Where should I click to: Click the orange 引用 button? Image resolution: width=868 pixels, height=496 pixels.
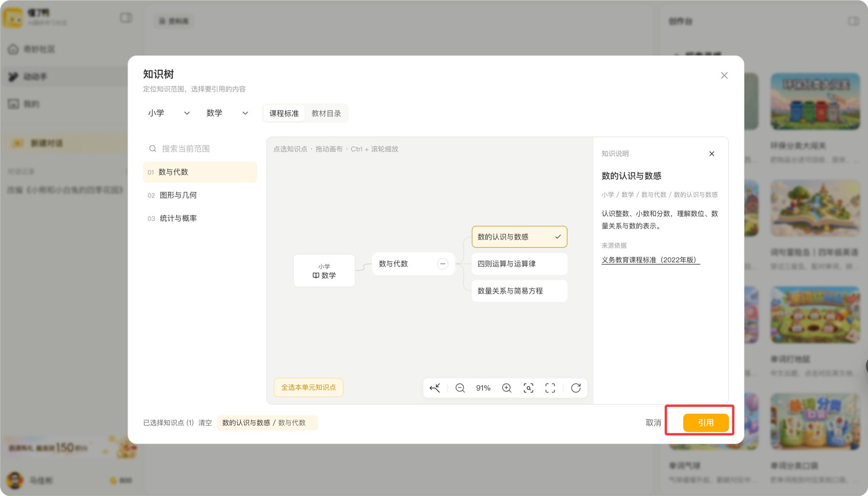click(x=706, y=423)
